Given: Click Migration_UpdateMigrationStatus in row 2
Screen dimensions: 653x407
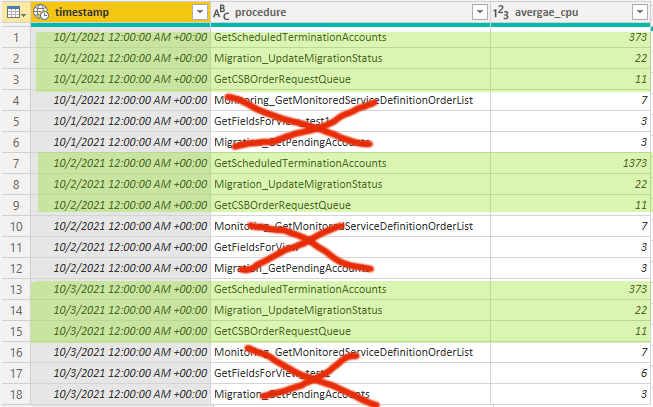Looking at the screenshot, I should (x=298, y=58).
